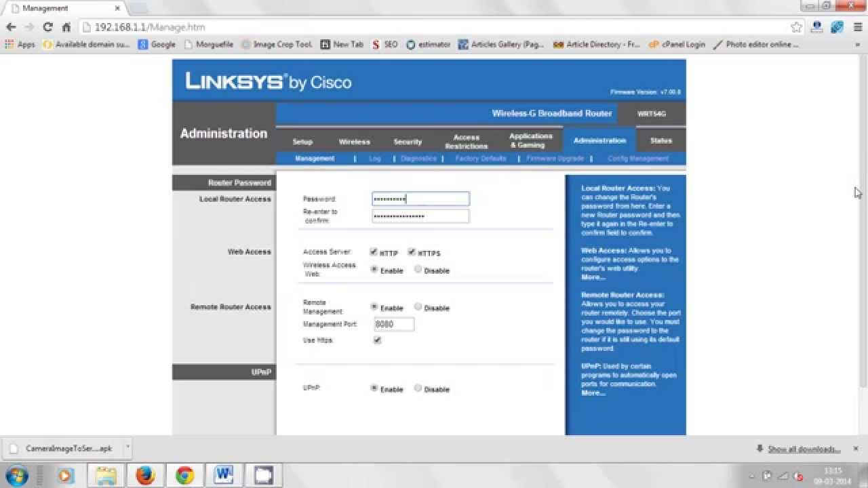868x488 pixels.
Task: Click the Action Center flag tray icon
Action: pyautogui.click(x=767, y=476)
